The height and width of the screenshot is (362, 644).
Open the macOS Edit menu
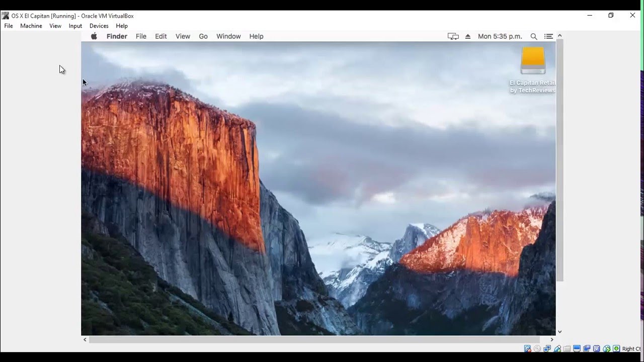tap(161, 36)
